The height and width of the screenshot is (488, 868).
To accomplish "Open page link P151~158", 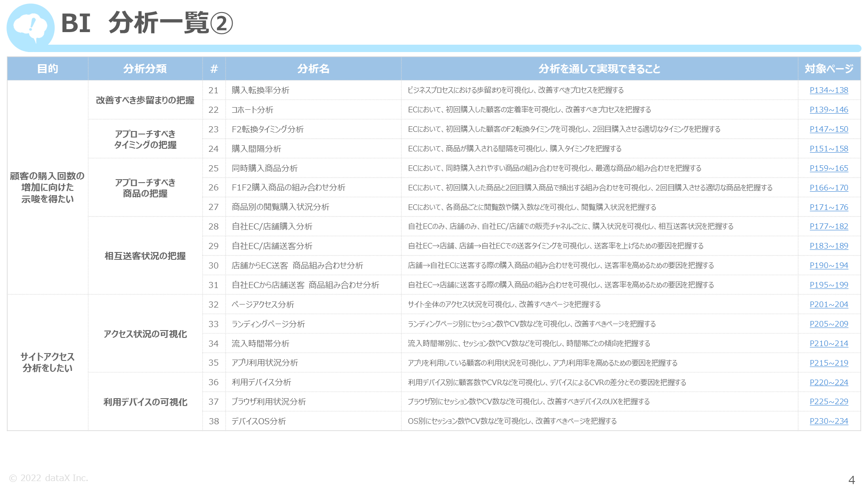I will (x=829, y=149).
